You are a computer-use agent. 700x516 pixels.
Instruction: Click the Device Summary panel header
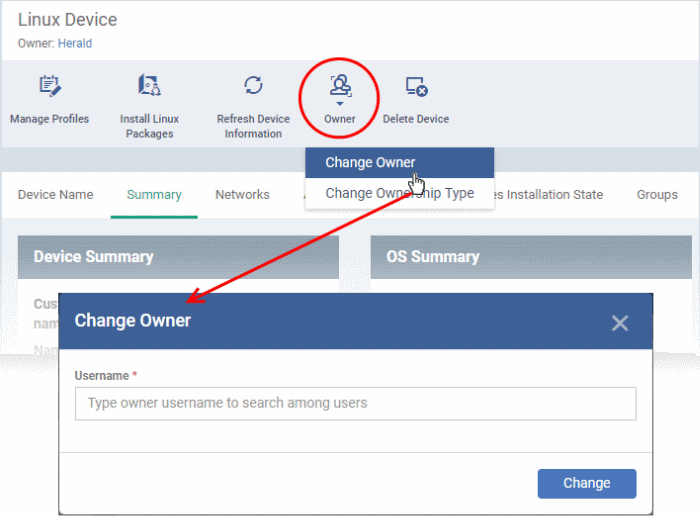coord(178,257)
